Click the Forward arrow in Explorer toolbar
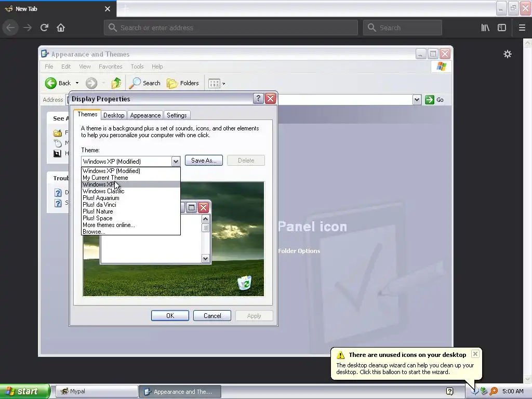This screenshot has width=532, height=399. coord(91,83)
